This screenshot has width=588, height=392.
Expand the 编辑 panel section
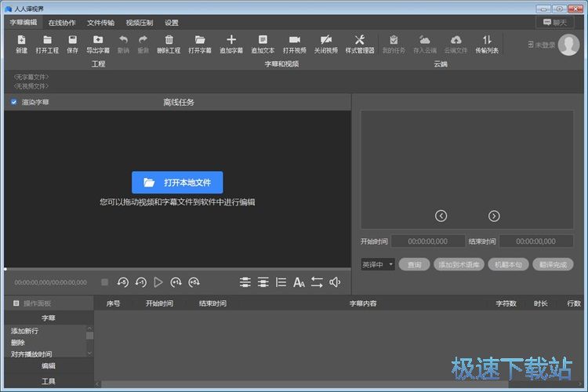coord(48,365)
